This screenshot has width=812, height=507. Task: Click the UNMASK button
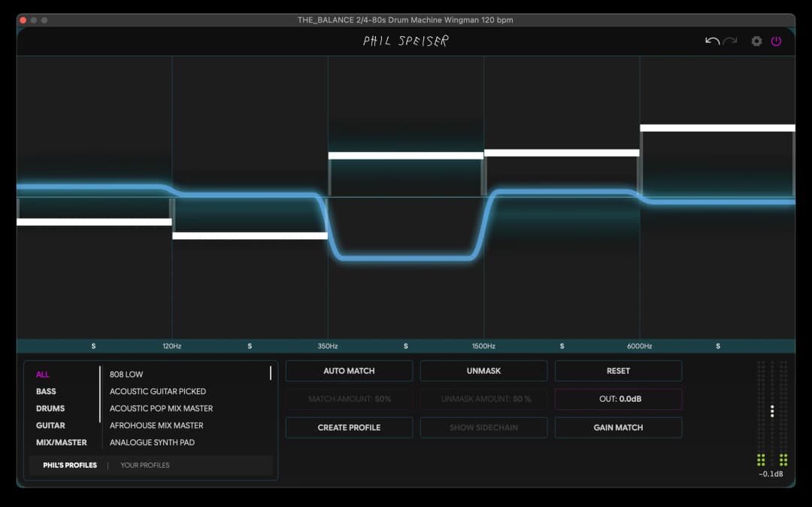pos(483,370)
